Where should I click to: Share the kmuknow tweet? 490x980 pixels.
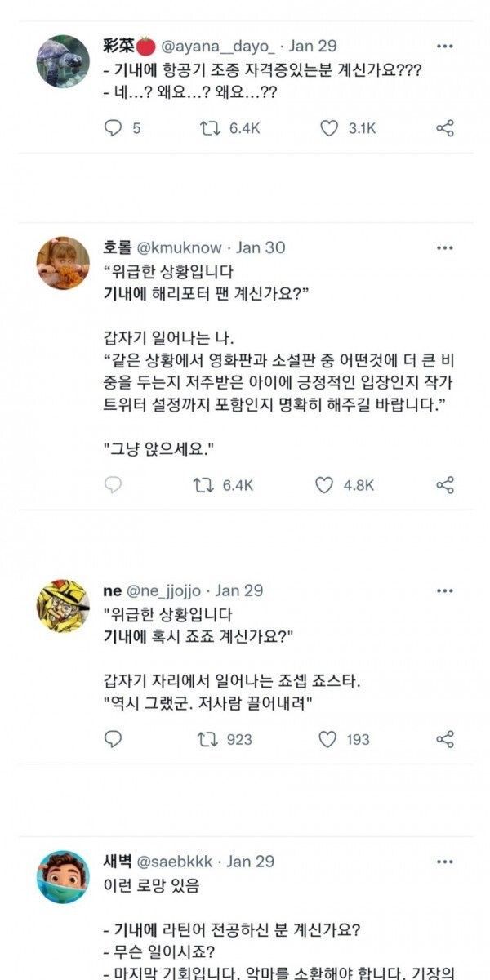pyautogui.click(x=445, y=485)
